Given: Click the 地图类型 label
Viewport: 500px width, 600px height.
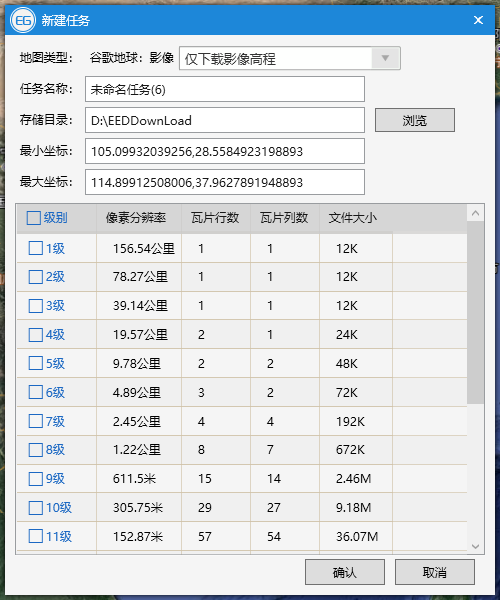Looking at the screenshot, I should click(46, 58).
